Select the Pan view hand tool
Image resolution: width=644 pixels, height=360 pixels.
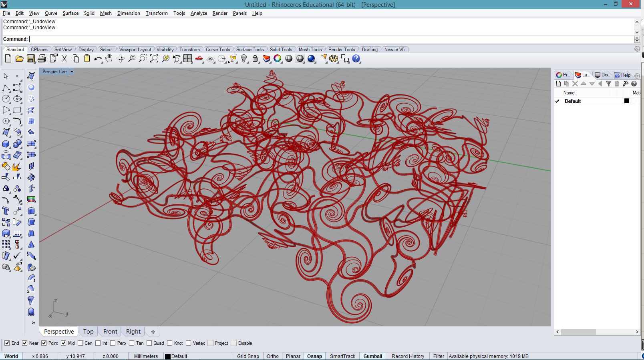tap(109, 59)
